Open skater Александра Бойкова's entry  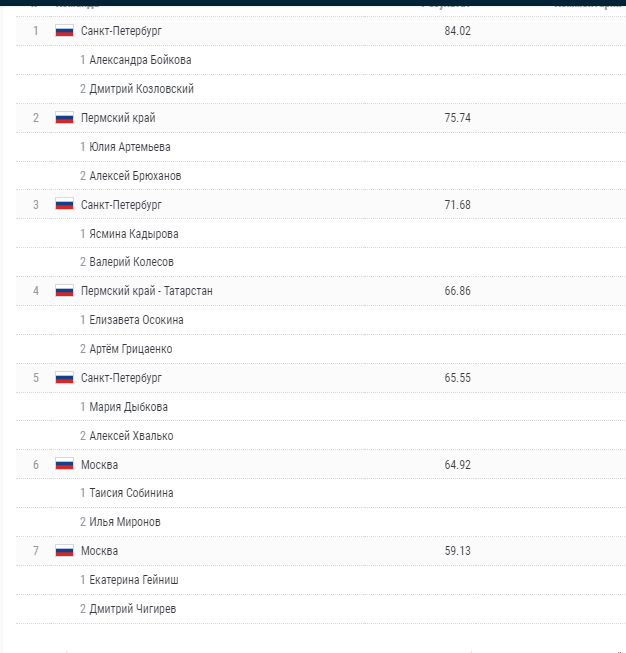point(140,60)
